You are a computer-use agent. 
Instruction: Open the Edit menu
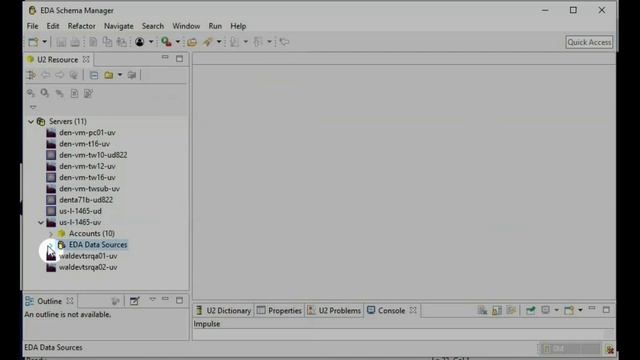pyautogui.click(x=53, y=26)
